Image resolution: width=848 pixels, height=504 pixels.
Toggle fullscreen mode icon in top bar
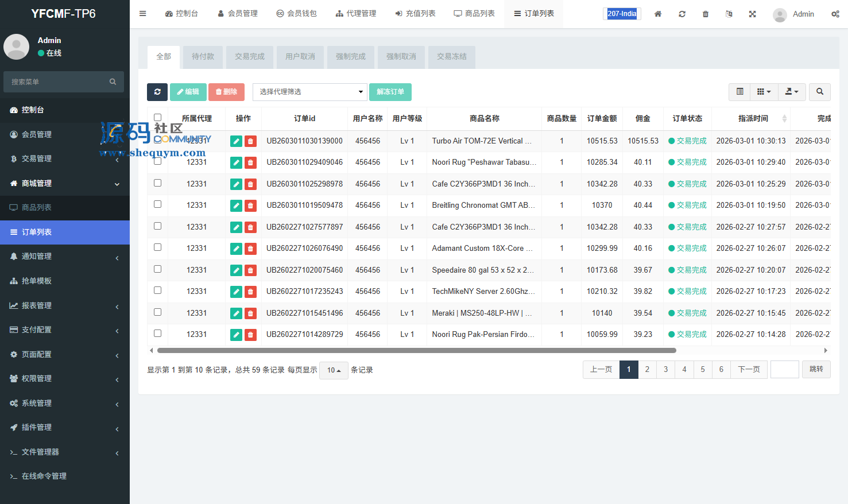pos(752,14)
